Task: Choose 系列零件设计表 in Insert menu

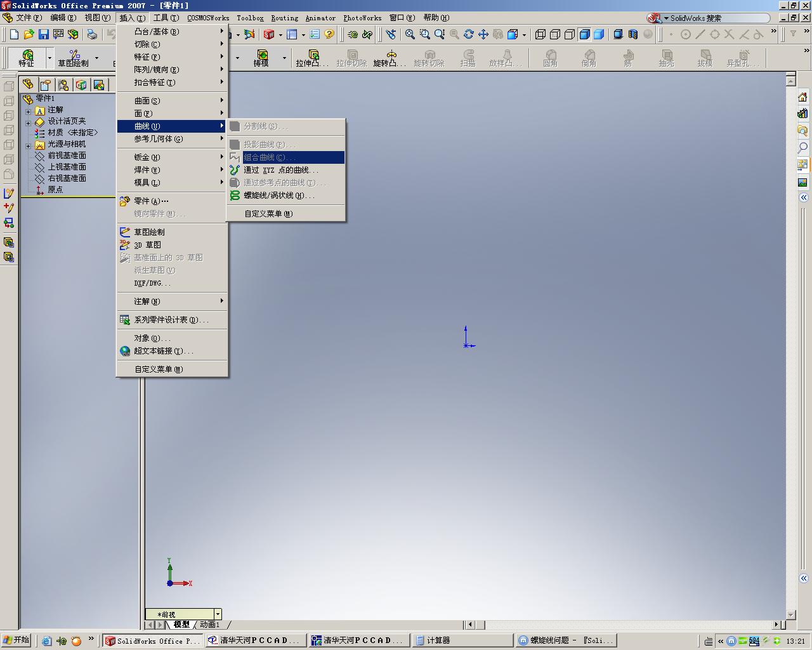Action: click(172, 320)
